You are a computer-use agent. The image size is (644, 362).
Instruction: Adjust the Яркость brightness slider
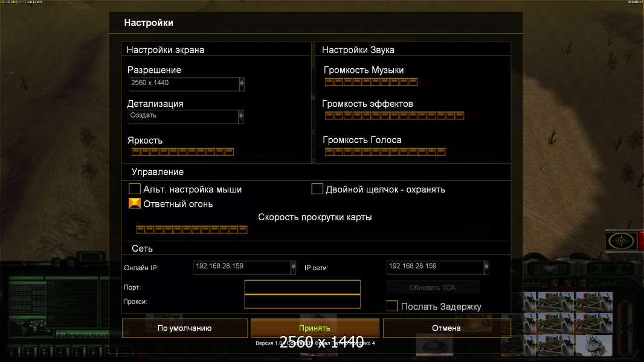point(183,151)
